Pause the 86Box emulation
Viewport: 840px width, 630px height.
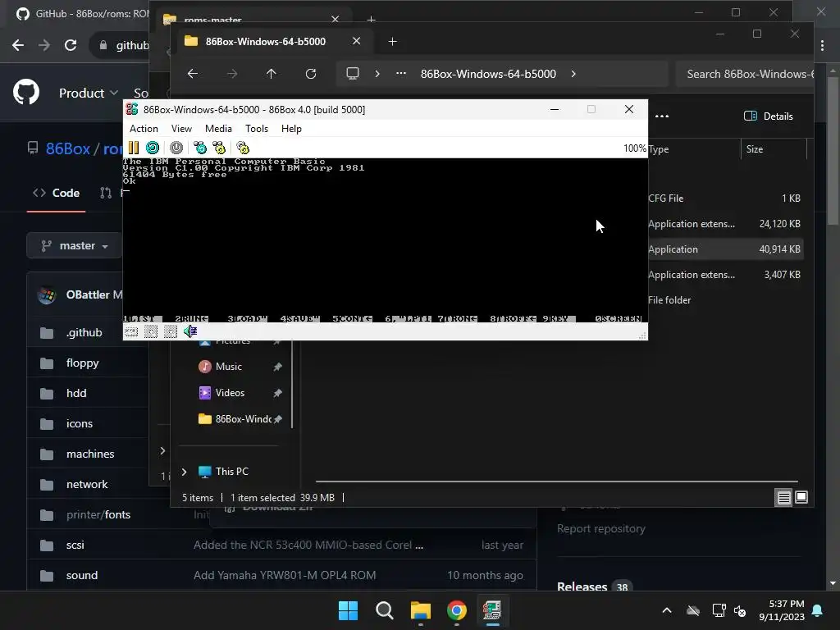134,148
